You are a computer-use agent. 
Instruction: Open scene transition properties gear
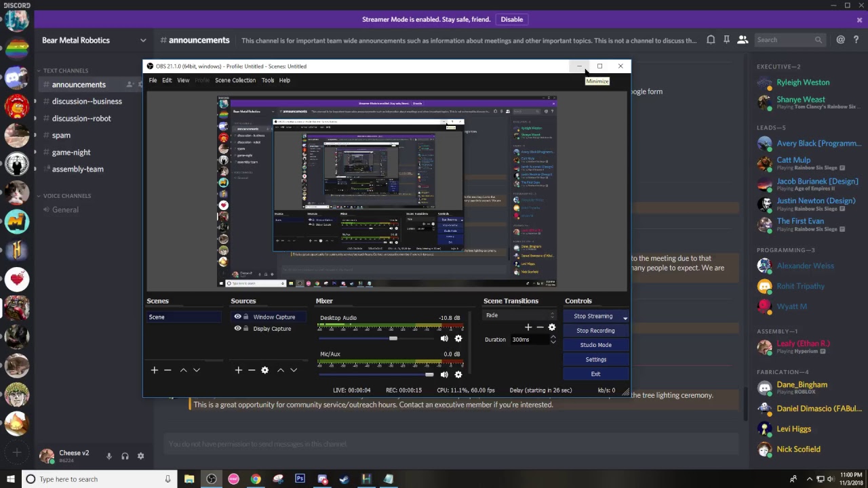pyautogui.click(x=552, y=327)
